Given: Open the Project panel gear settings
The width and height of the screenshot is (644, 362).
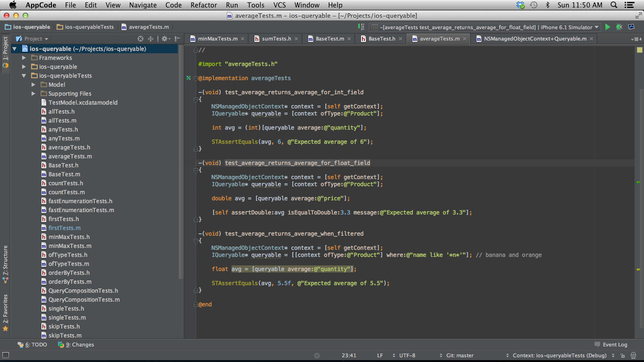Looking at the screenshot, I should [164, 39].
